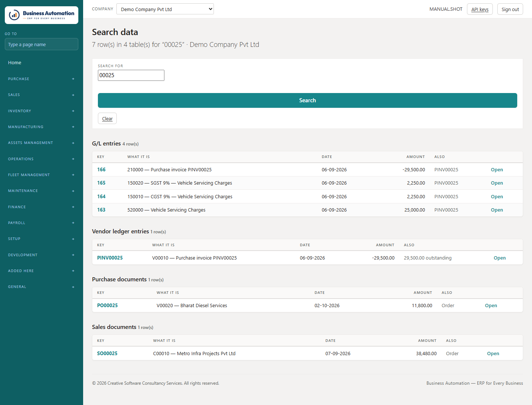Expand the Operations sidebar section
This screenshot has width=532, height=405.
41,159
